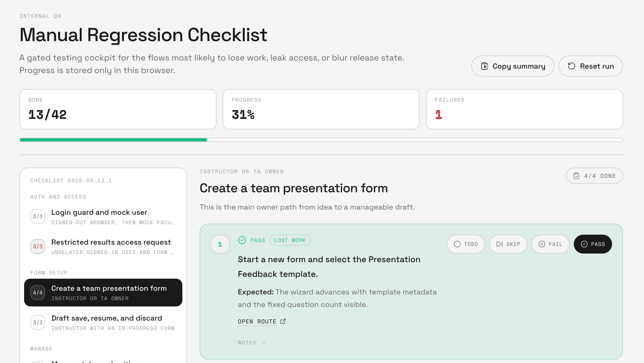Open Login guard and mock user checklist

click(x=103, y=217)
